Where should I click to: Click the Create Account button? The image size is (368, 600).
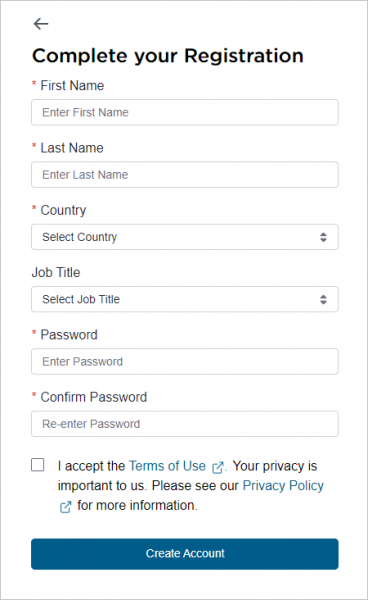(185, 554)
